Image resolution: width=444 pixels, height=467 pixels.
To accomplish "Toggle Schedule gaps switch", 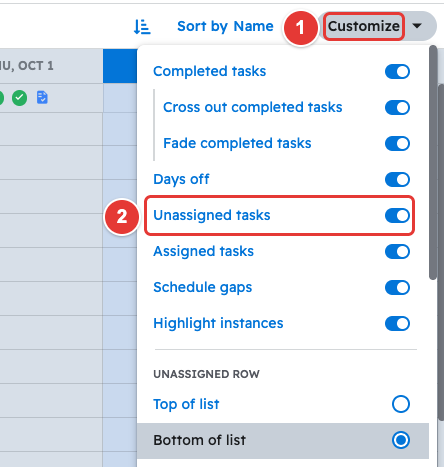I will [397, 287].
